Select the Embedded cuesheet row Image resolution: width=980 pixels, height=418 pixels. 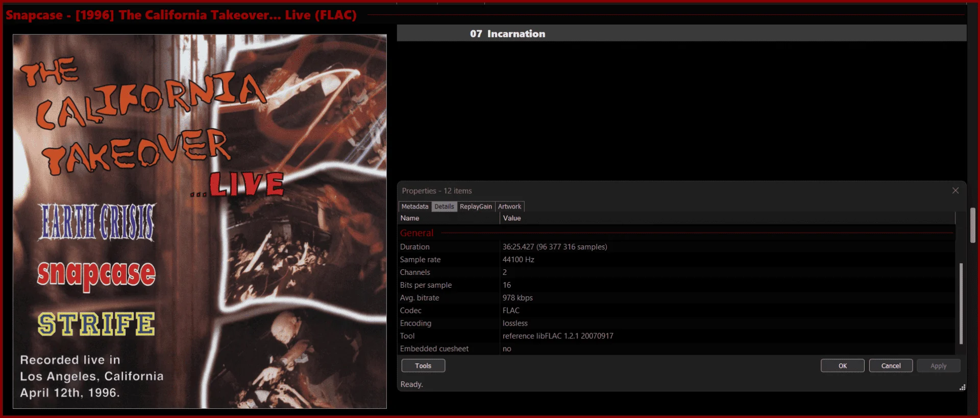[676, 349]
